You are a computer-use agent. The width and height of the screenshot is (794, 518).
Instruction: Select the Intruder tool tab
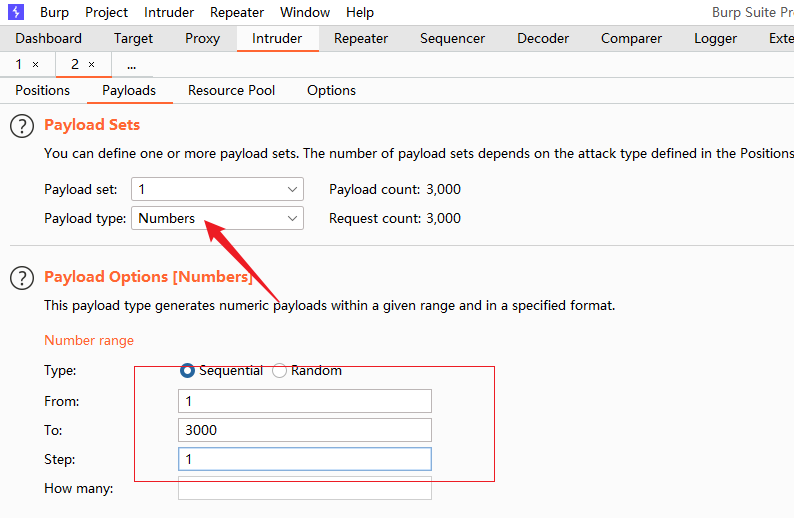[x=277, y=38]
